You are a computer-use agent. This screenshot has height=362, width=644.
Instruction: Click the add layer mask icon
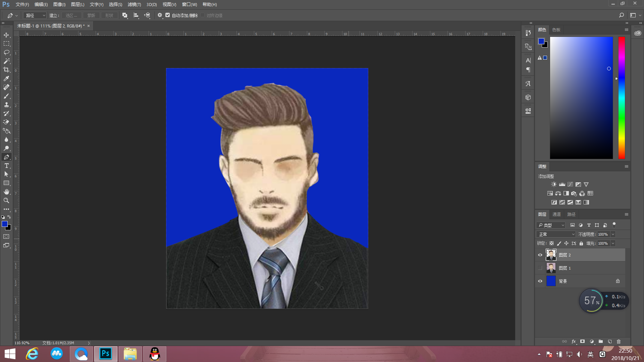coord(583,342)
